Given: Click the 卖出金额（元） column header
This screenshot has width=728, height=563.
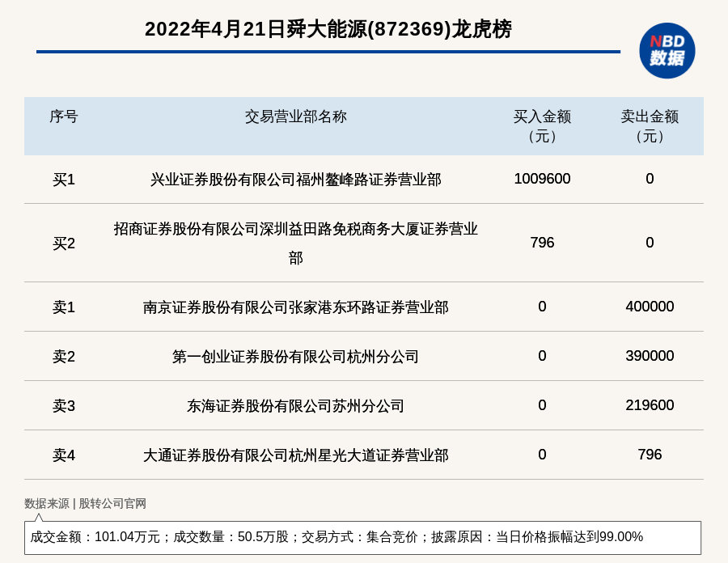Looking at the screenshot, I should [x=650, y=126].
